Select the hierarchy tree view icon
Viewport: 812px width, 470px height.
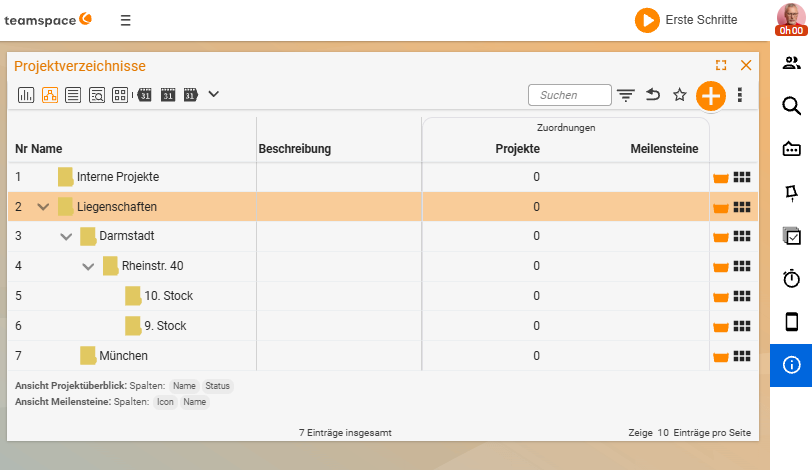pos(50,95)
